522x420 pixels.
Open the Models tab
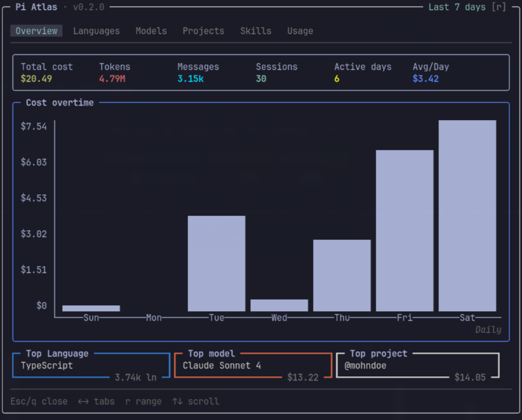tap(151, 31)
